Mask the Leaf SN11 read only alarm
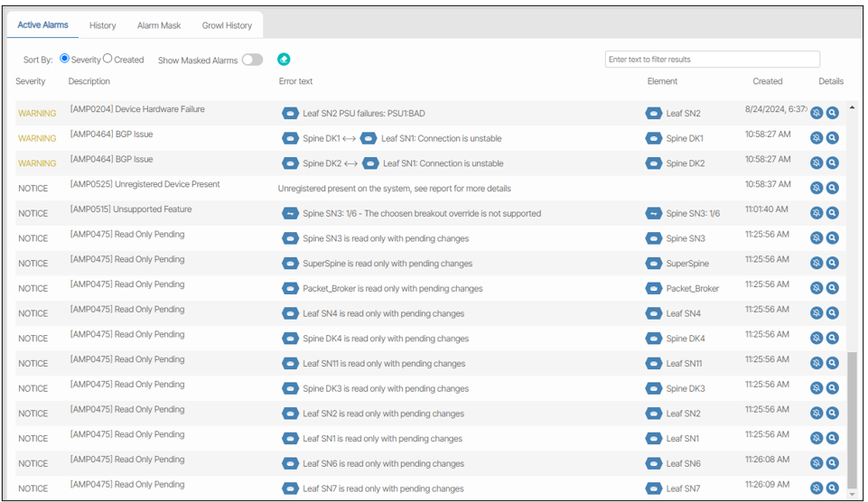Image resolution: width=868 pixels, height=502 pixels. tap(817, 363)
